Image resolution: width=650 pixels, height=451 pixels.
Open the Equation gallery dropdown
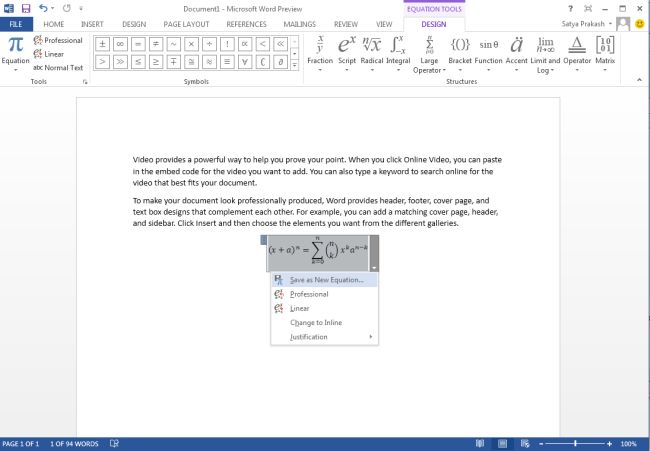click(15, 54)
